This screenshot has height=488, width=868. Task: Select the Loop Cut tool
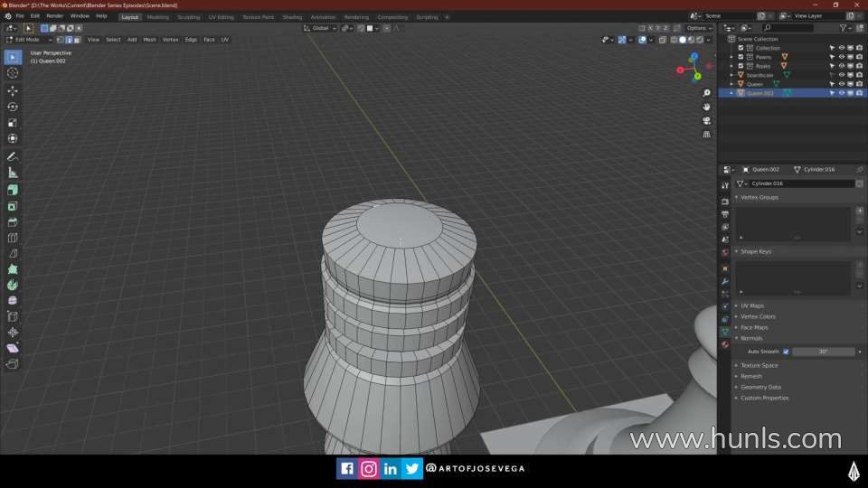coord(13,238)
